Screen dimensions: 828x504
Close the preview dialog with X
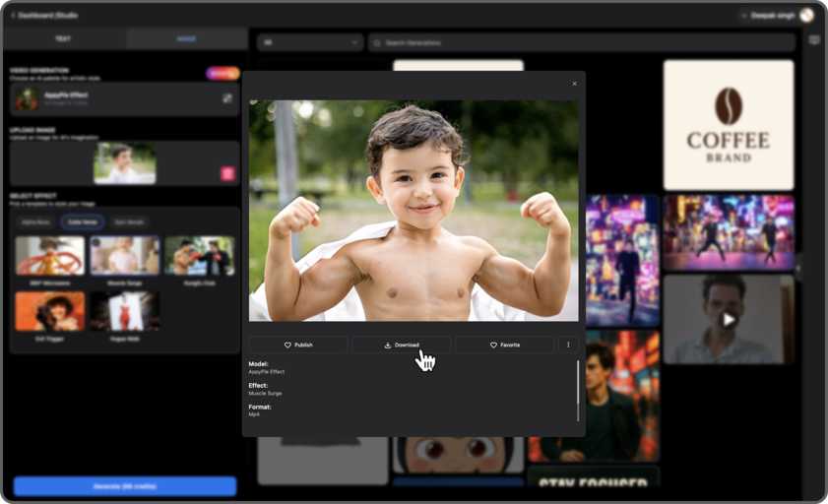tap(575, 84)
